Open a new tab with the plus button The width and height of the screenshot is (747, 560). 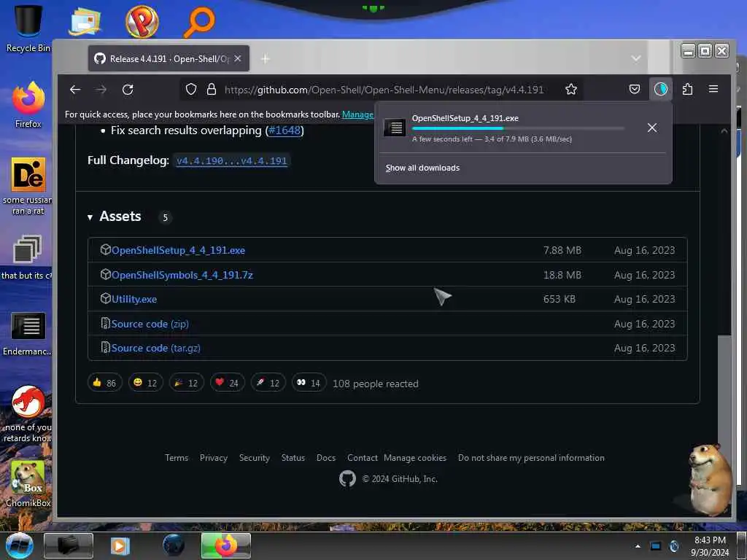pos(266,58)
